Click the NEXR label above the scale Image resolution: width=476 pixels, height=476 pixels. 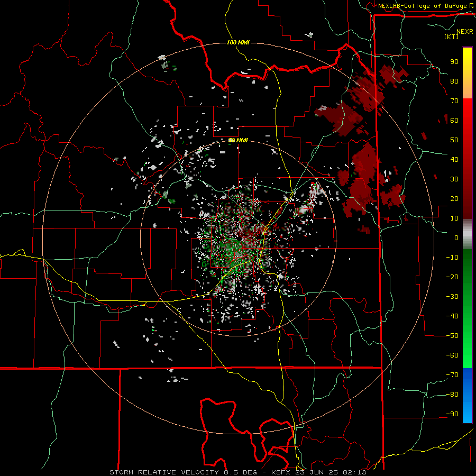click(464, 32)
